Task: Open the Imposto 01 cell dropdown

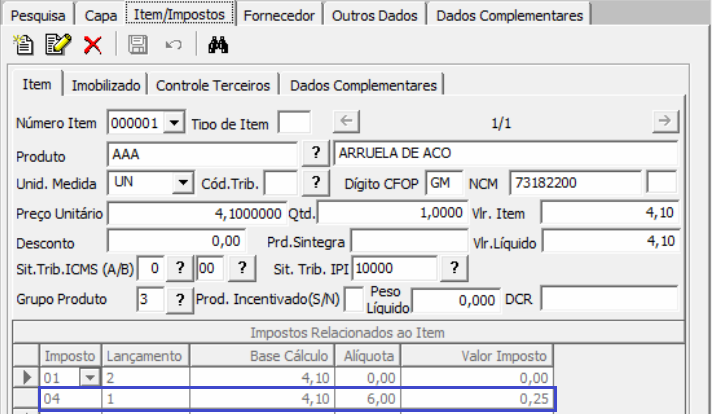Action: pyautogui.click(x=90, y=377)
